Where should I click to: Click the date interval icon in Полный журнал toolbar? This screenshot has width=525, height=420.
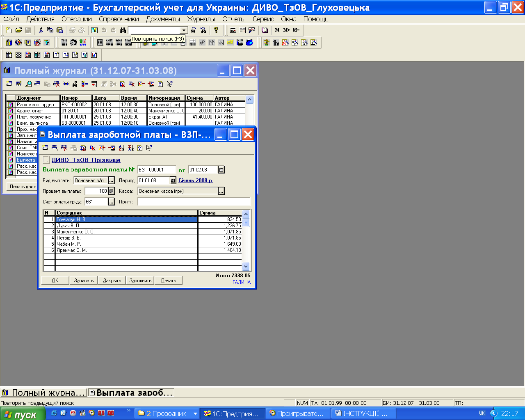[66, 84]
